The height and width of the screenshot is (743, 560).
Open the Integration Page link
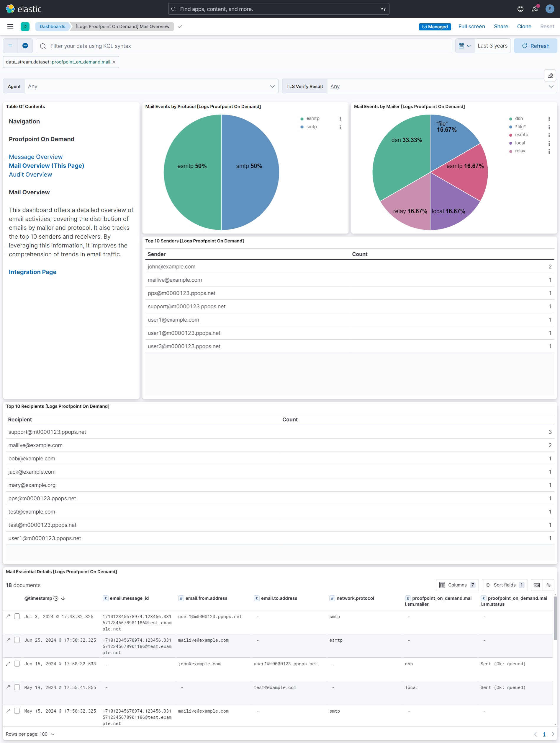pyautogui.click(x=32, y=272)
